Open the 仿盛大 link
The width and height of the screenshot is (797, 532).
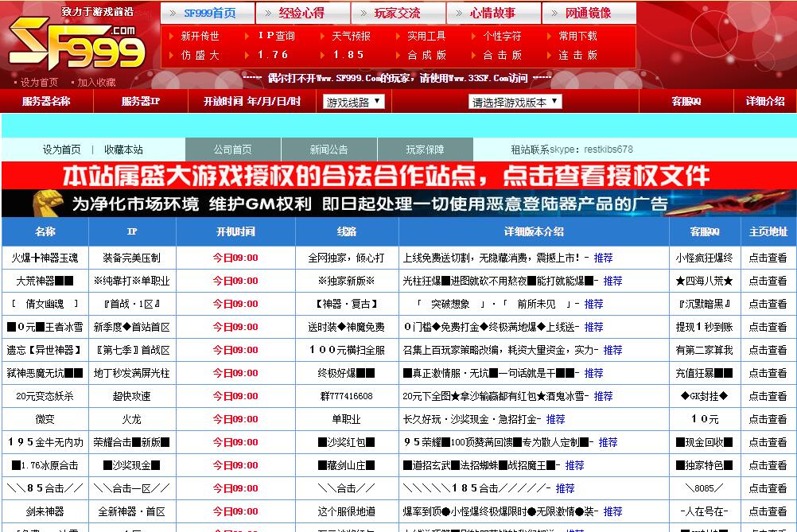click(200, 55)
